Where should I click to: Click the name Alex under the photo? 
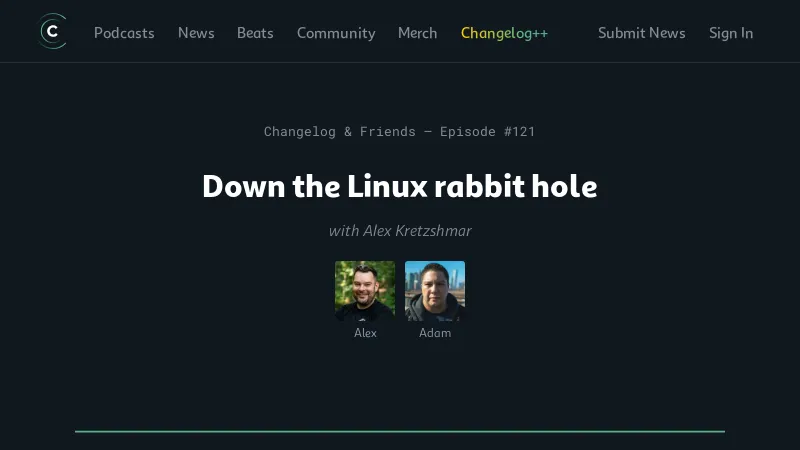pos(365,333)
